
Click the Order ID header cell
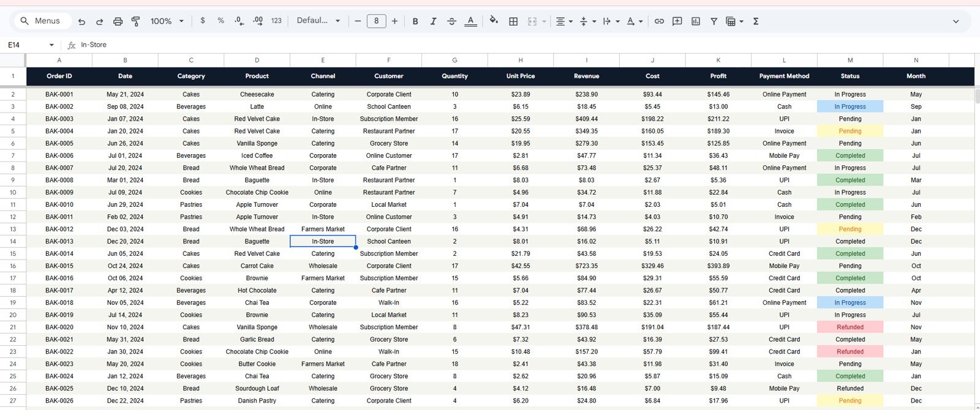pyautogui.click(x=59, y=76)
